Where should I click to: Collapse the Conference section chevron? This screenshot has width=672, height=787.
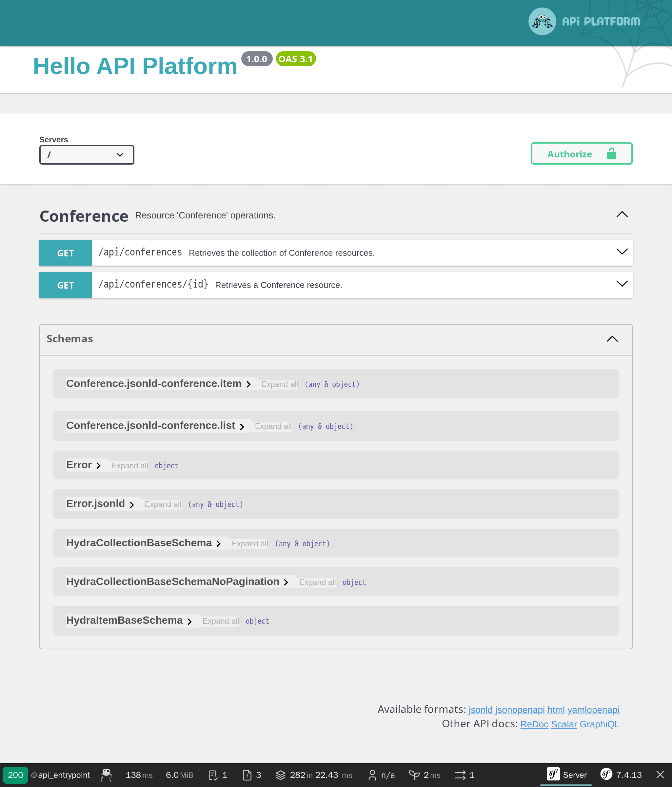point(622,214)
